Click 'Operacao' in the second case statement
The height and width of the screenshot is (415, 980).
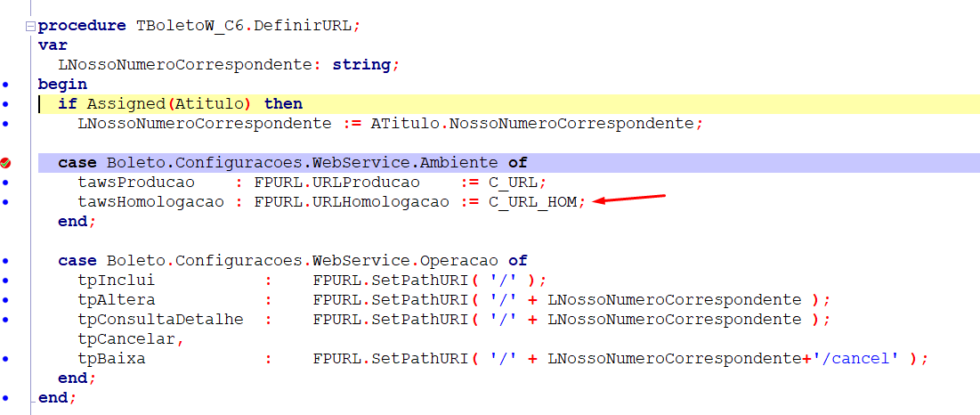458,261
